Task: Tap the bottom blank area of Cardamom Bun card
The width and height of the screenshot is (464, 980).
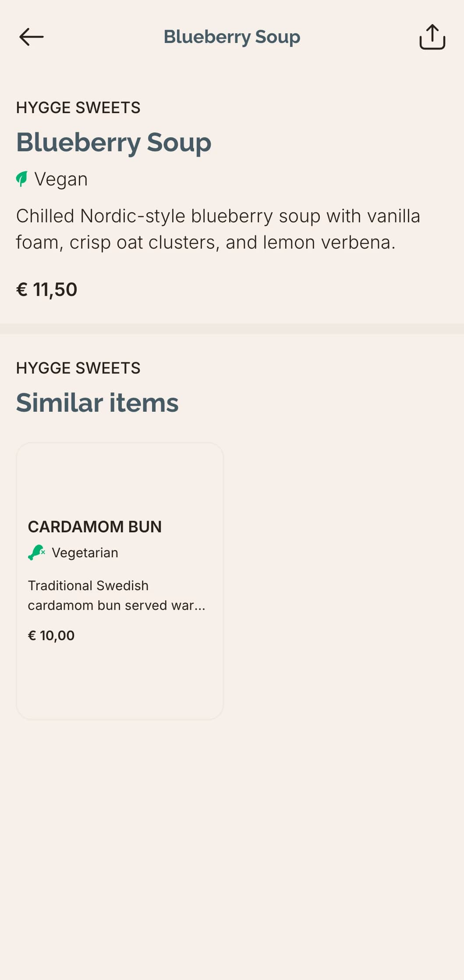Action: (x=120, y=682)
